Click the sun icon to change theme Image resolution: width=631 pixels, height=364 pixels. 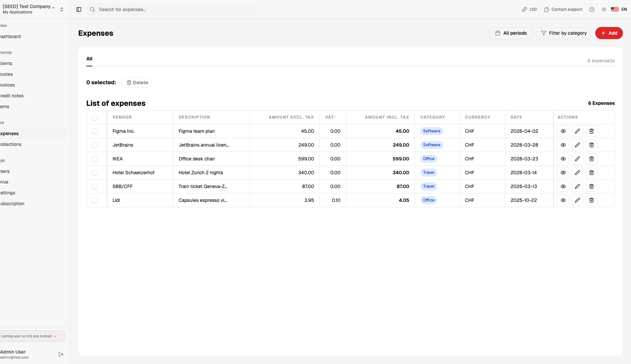(604, 9)
